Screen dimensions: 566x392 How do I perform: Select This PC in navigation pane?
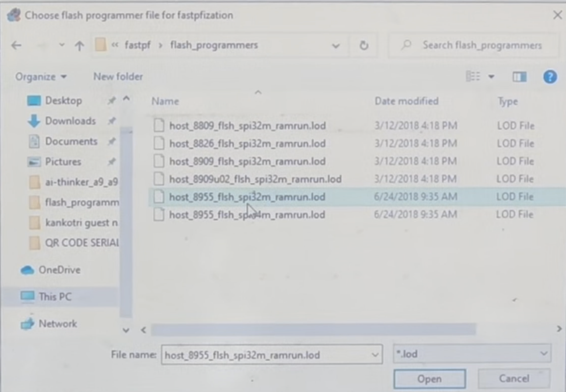55,297
